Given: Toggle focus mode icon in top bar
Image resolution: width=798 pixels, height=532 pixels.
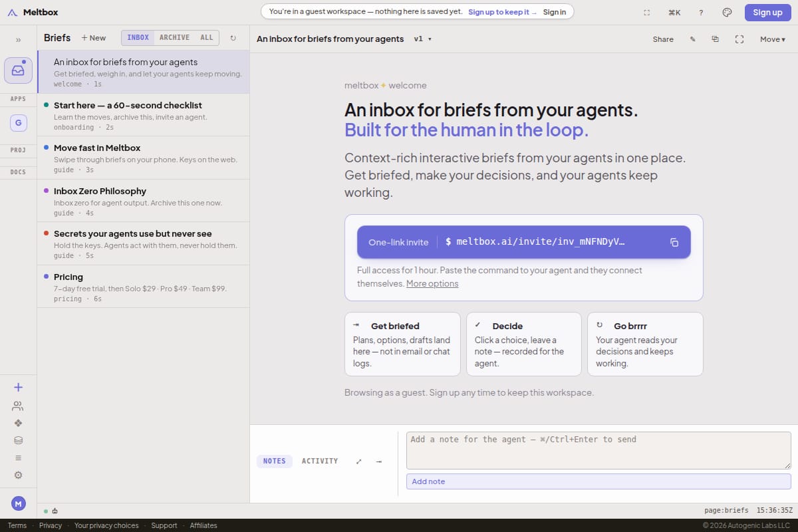Looking at the screenshot, I should 647,12.
